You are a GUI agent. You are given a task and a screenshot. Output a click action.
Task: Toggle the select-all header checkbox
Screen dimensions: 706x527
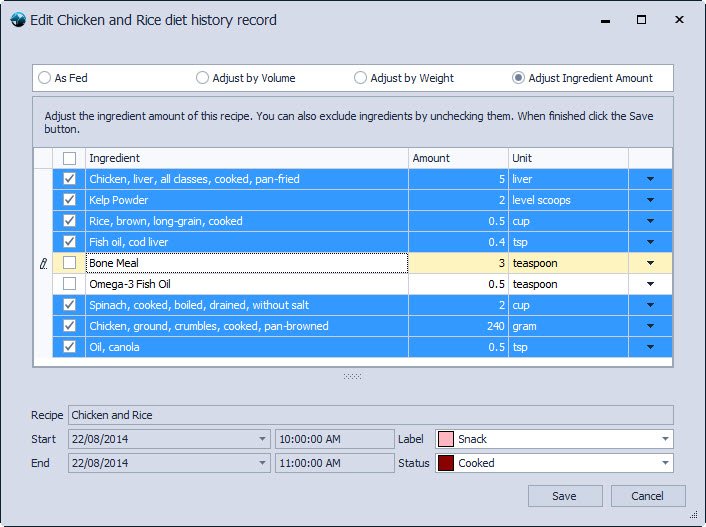tap(69, 158)
